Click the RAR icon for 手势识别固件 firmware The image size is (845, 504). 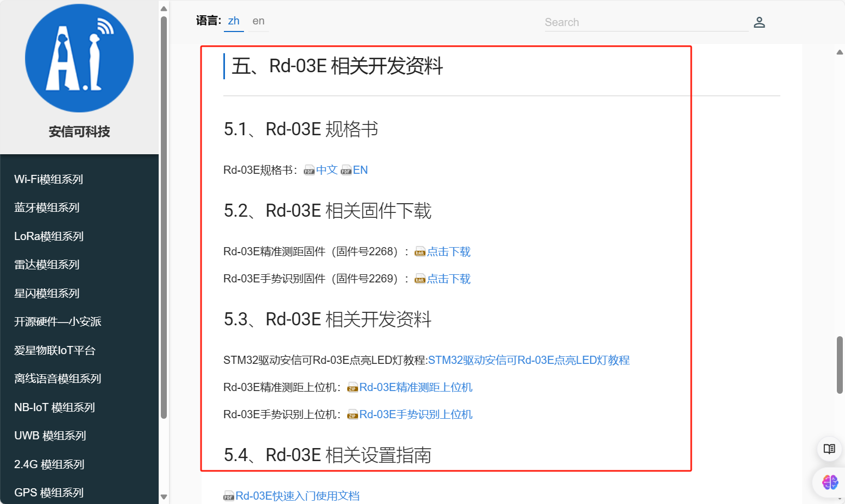[420, 279]
